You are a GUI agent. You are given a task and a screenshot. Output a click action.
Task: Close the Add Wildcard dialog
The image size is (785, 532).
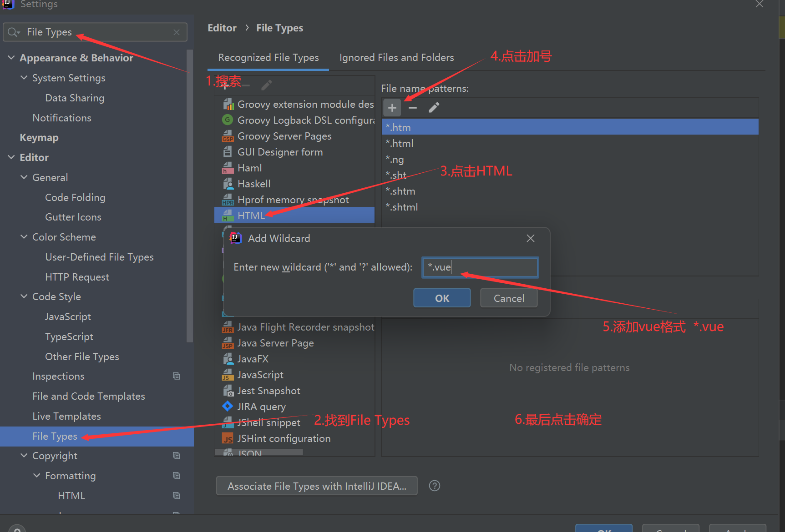530,238
